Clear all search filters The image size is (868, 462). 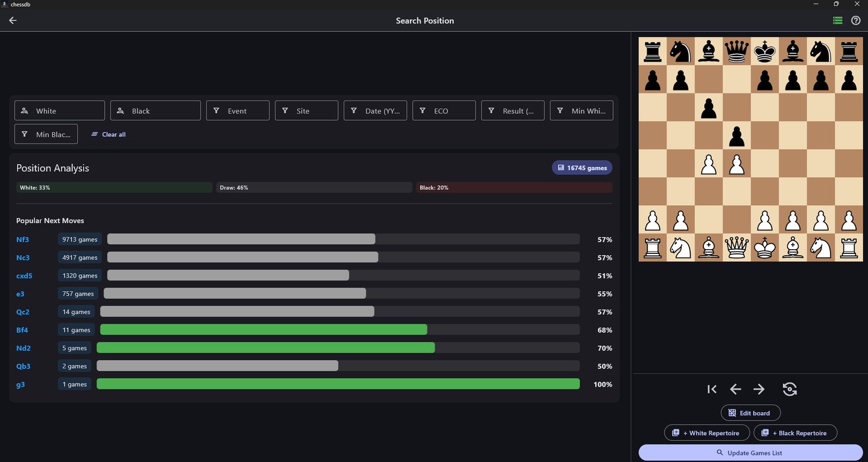(108, 134)
